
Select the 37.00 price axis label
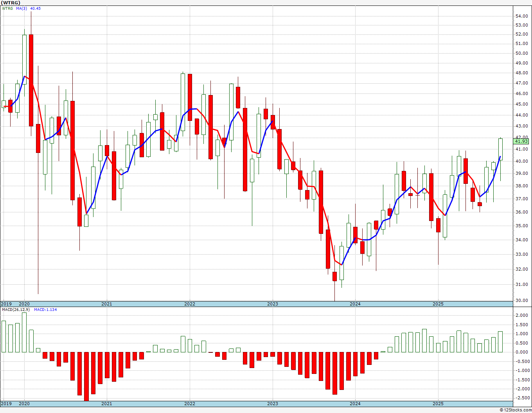tap(522, 199)
